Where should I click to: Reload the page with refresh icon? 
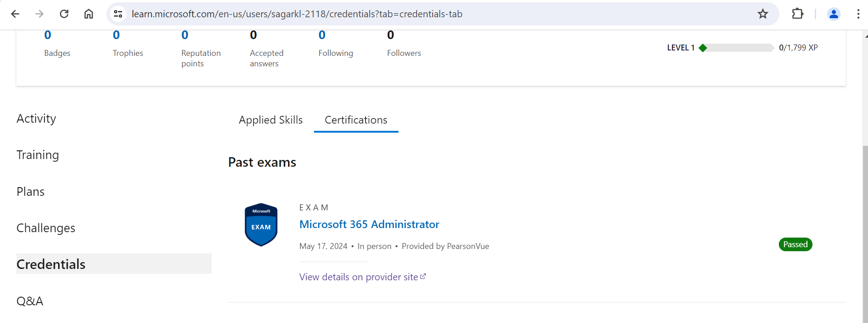point(64,14)
